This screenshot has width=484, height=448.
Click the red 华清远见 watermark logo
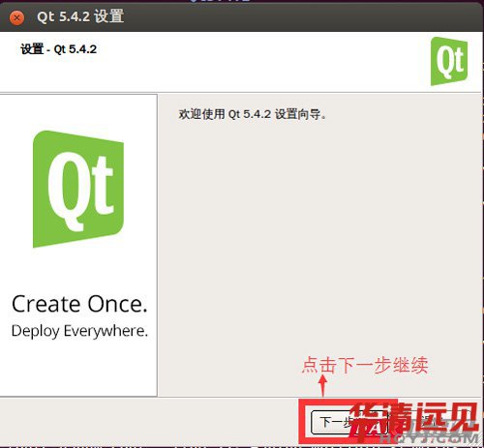(414, 419)
